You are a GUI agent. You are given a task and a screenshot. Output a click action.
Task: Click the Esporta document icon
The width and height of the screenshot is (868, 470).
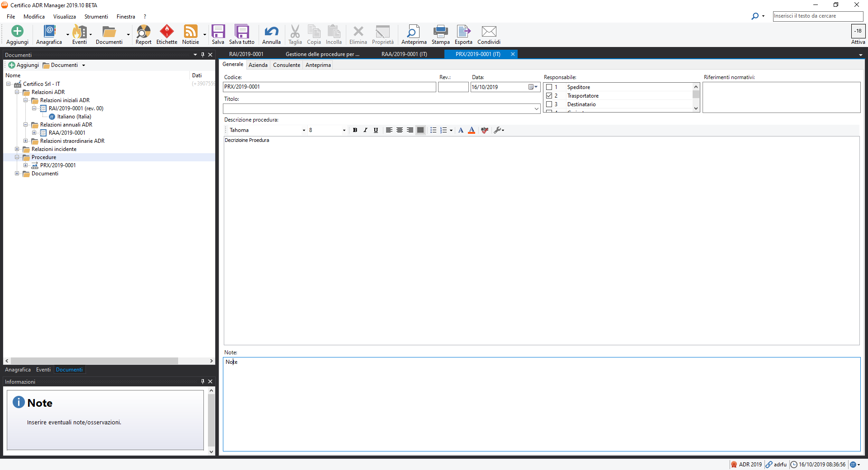[x=463, y=32]
